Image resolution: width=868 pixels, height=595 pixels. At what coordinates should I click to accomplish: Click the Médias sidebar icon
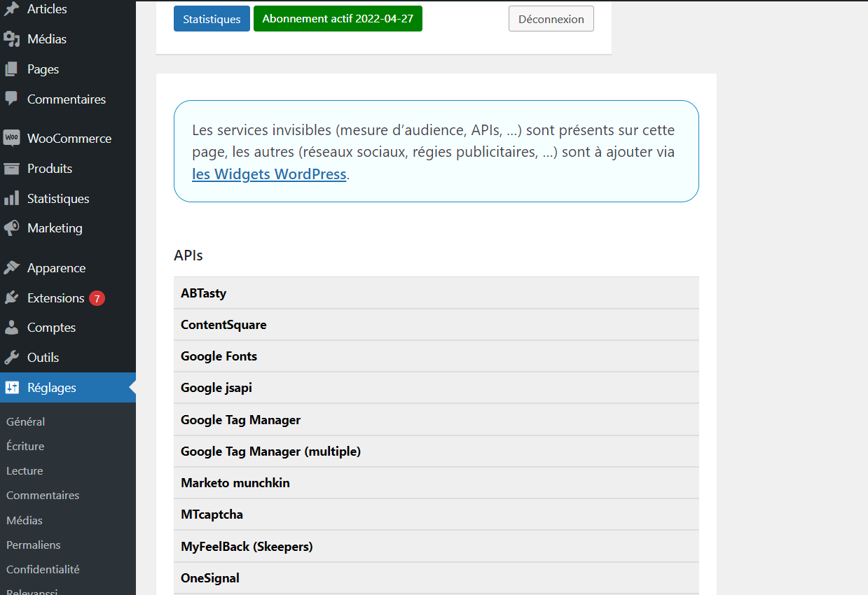11,39
